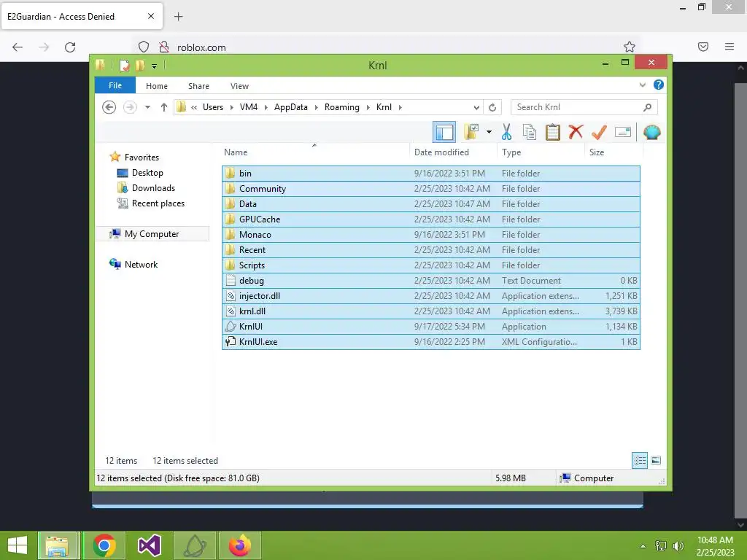Click the Explorer Forward arrow button
Viewport: 747px width, 560px height.
pos(130,107)
